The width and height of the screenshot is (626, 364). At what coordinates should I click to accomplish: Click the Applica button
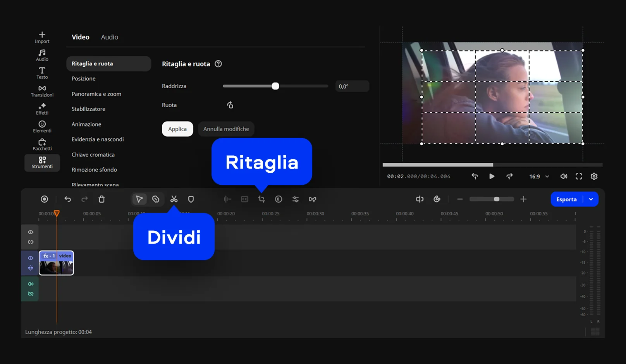(x=177, y=129)
